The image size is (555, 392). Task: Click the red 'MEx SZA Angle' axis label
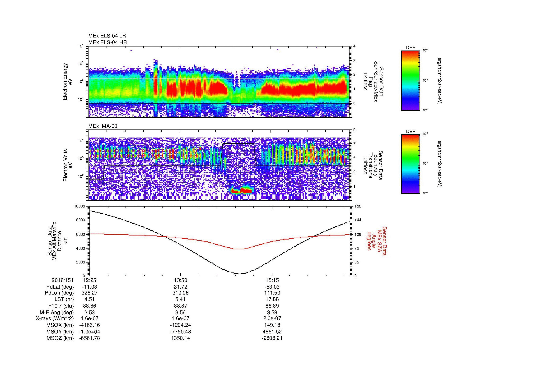point(377,241)
